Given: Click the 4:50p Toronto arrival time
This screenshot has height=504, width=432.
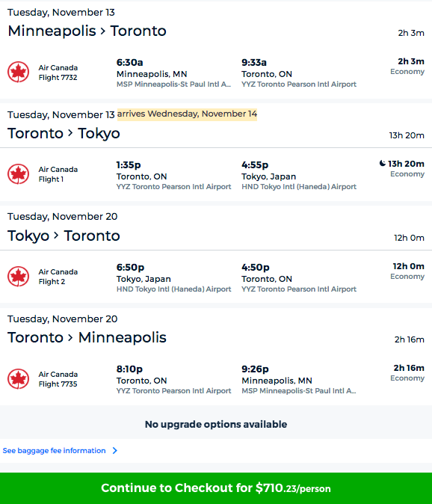Looking at the screenshot, I should point(256,268).
